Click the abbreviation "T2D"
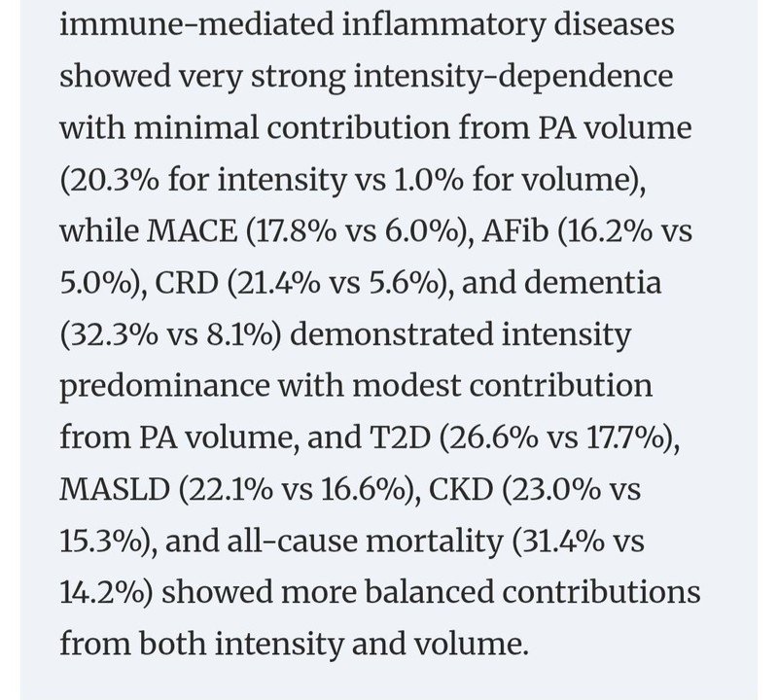Viewport: 778px width, 700px height. (x=400, y=437)
